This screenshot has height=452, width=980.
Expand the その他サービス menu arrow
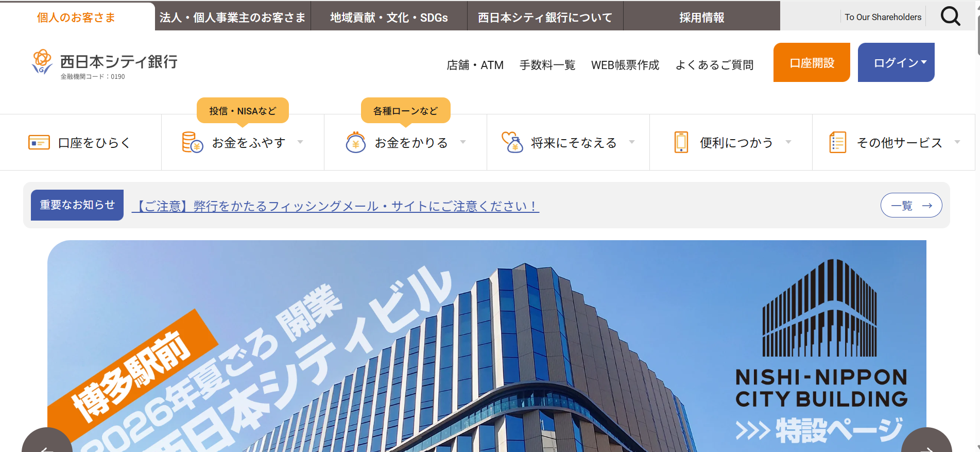pos(957,142)
